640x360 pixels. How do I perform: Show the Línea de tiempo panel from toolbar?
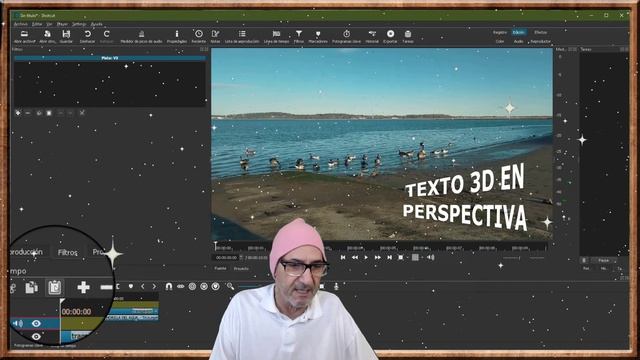pos(276,36)
